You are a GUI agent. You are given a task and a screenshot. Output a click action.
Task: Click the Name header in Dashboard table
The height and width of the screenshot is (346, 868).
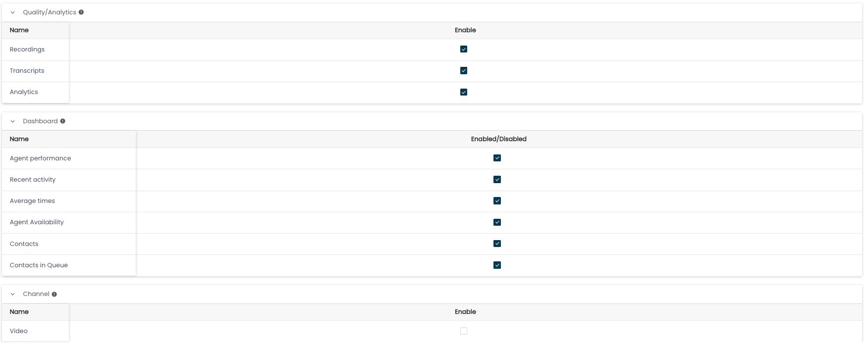click(x=19, y=139)
